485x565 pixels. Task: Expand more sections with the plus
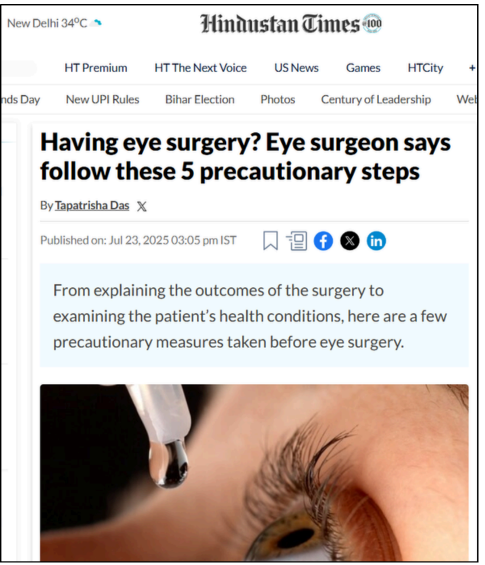tap(472, 68)
